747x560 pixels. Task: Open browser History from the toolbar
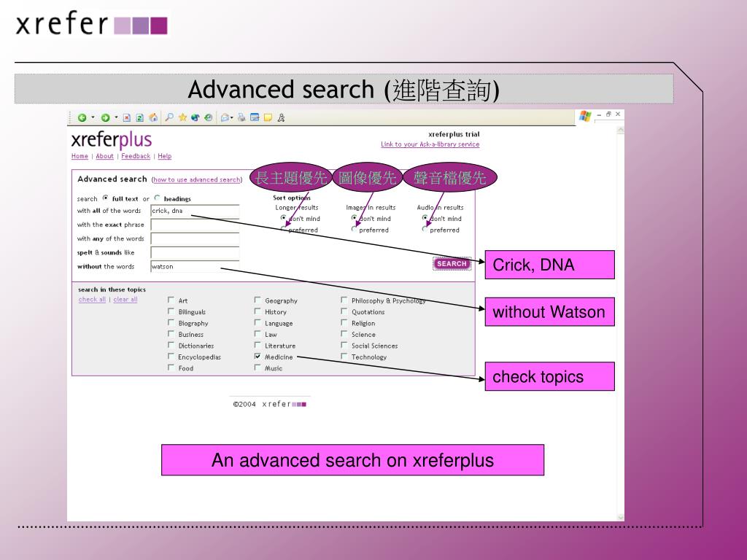click(208, 117)
